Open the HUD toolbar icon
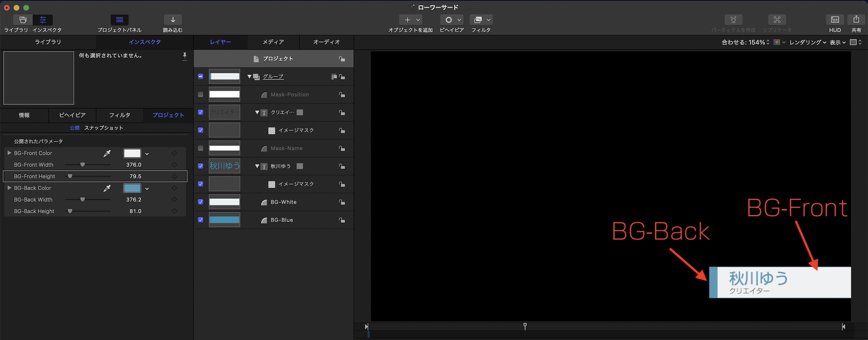Viewport: 868px width, 340px height. [x=835, y=20]
